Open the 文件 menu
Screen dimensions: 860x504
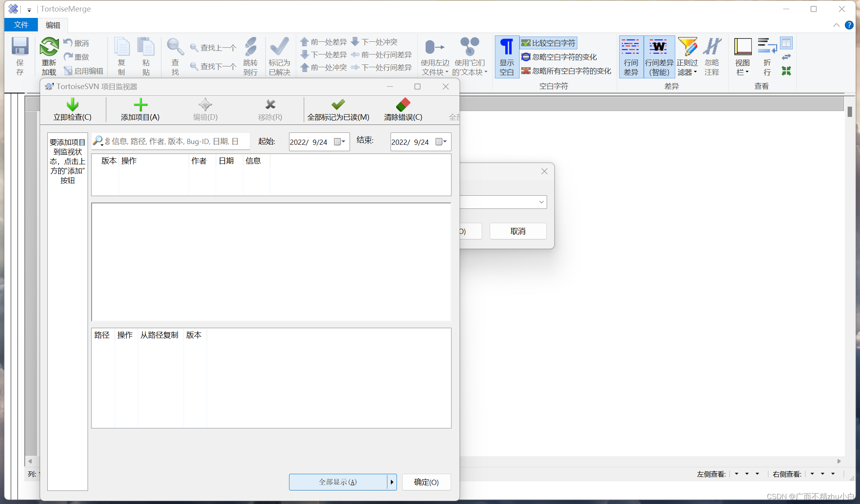click(x=21, y=25)
